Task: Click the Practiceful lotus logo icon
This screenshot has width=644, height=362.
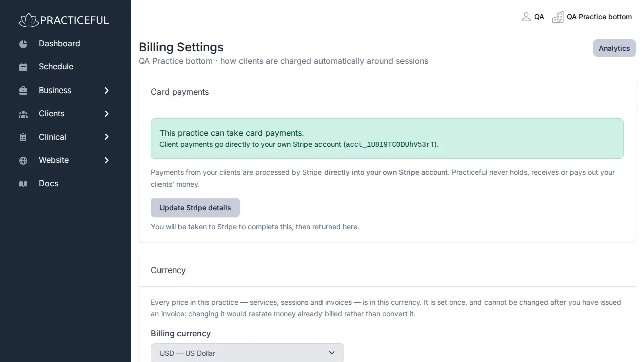Action: click(28, 20)
